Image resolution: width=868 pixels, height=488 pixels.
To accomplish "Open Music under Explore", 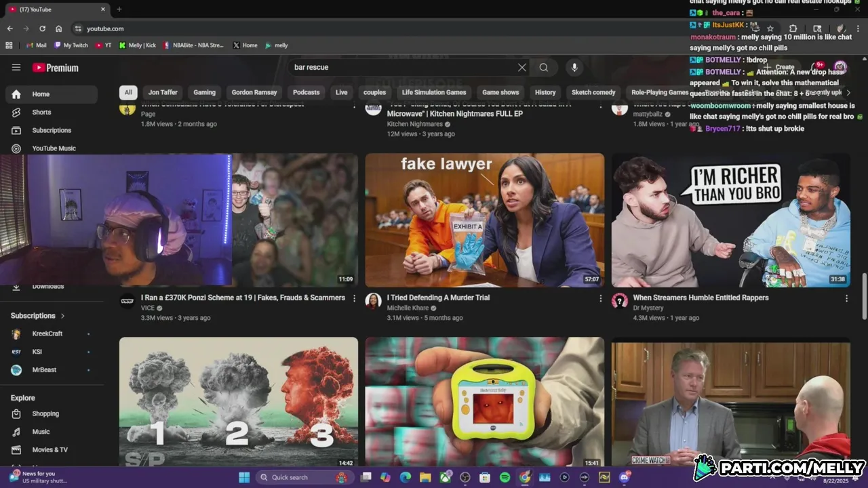I will pyautogui.click(x=51, y=432).
